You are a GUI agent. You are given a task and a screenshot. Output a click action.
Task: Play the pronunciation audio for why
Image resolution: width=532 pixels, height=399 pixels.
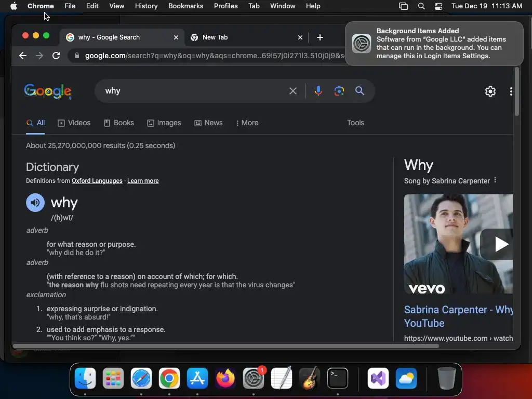pyautogui.click(x=35, y=203)
